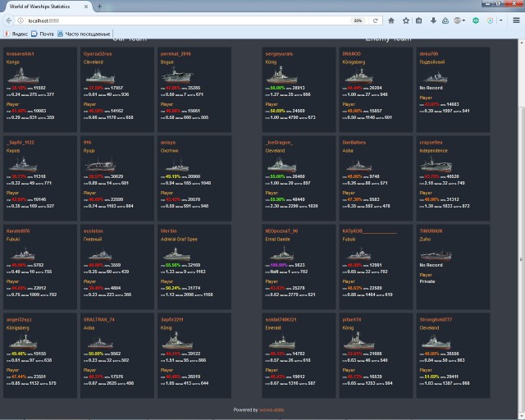Image resolution: width=525 pixels, height=420 pixels.
Task: Open player KATyKOB profile link
Action: pos(370,231)
